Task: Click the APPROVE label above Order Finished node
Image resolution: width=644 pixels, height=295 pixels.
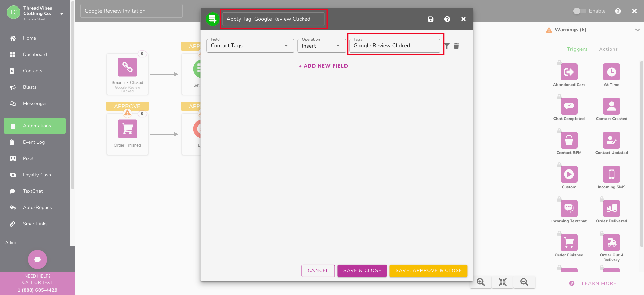Action: [x=127, y=106]
